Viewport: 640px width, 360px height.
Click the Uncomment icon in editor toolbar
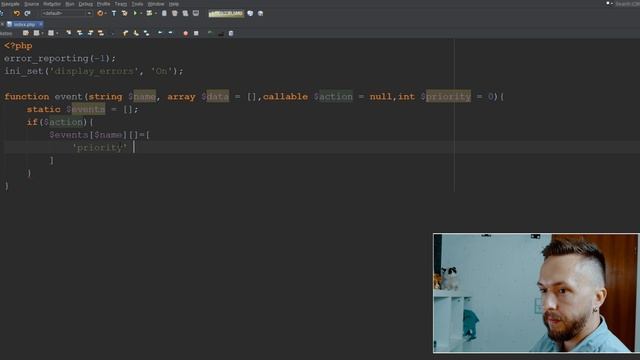click(210, 33)
